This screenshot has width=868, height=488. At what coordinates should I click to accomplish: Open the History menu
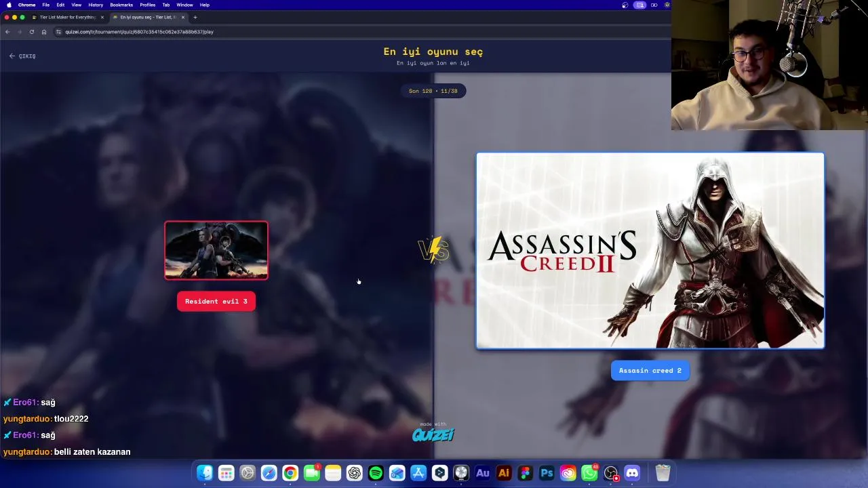click(96, 5)
